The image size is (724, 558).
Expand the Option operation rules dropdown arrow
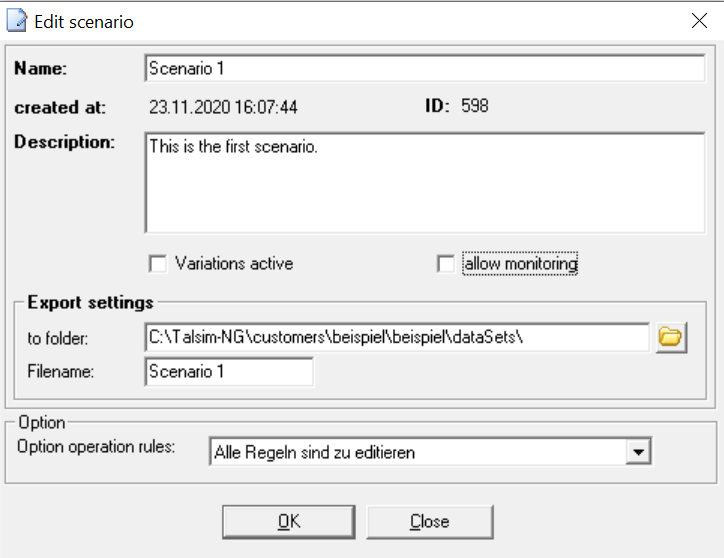tap(634, 452)
